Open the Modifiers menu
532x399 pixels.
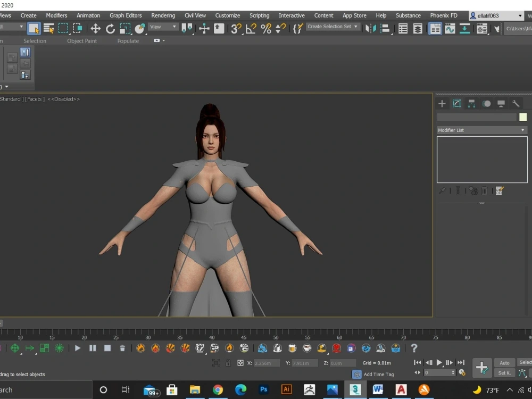pos(57,15)
